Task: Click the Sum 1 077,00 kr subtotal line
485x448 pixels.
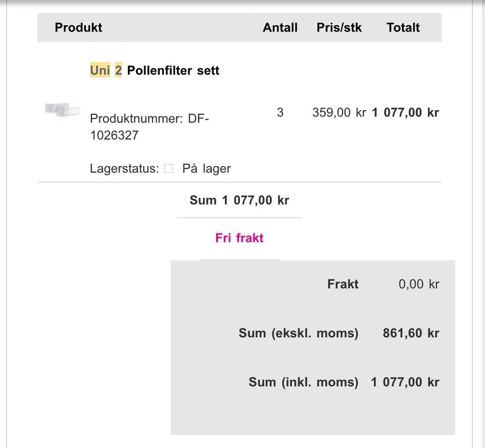Action: point(239,200)
